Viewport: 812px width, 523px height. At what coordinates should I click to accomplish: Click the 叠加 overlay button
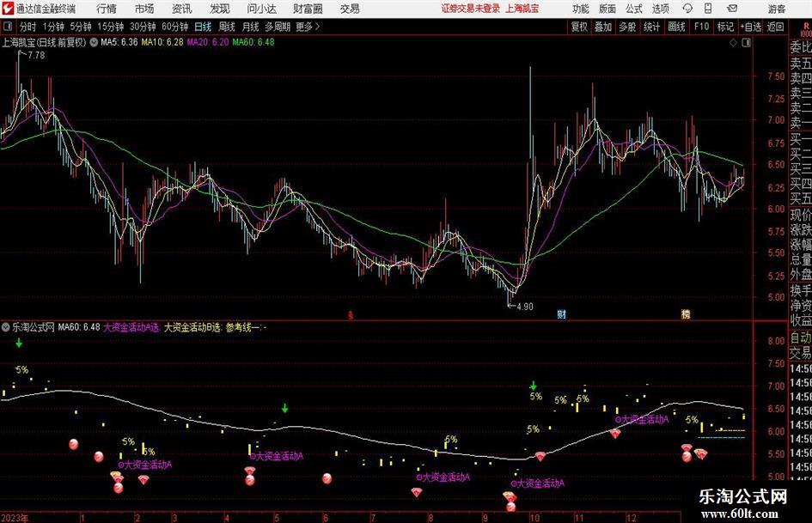(x=603, y=27)
